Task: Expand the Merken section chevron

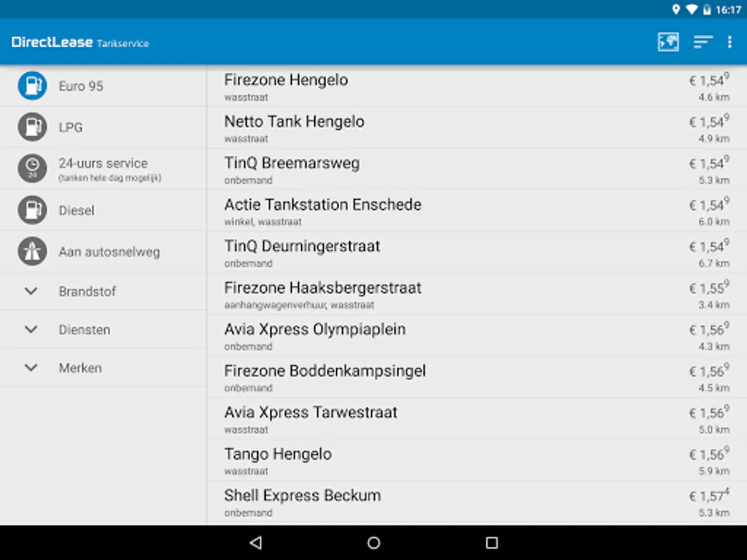Action: 31,367
